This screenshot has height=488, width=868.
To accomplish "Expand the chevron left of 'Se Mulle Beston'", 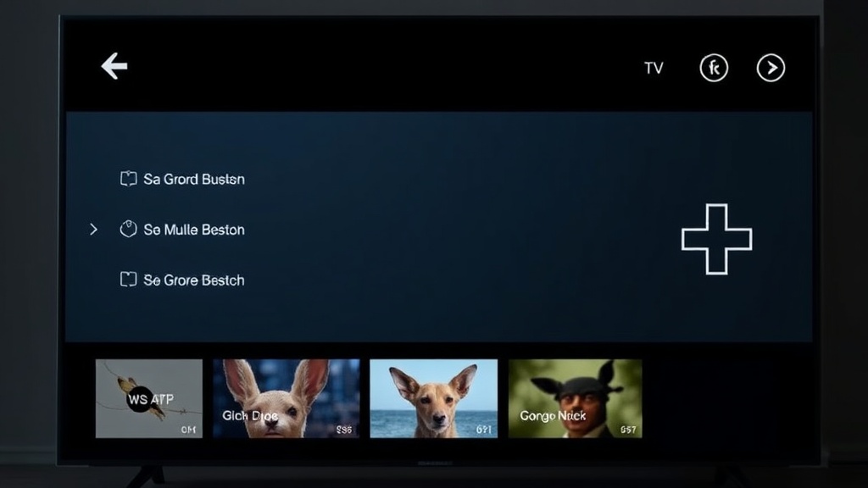I will pyautogui.click(x=93, y=230).
